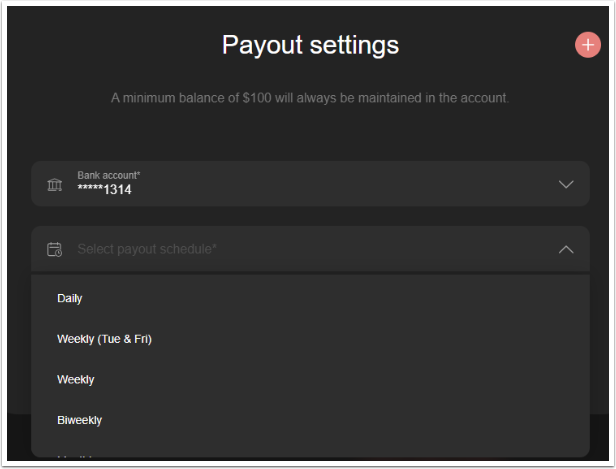Click the Payout settings heading
616x469 pixels.
pos(310,45)
